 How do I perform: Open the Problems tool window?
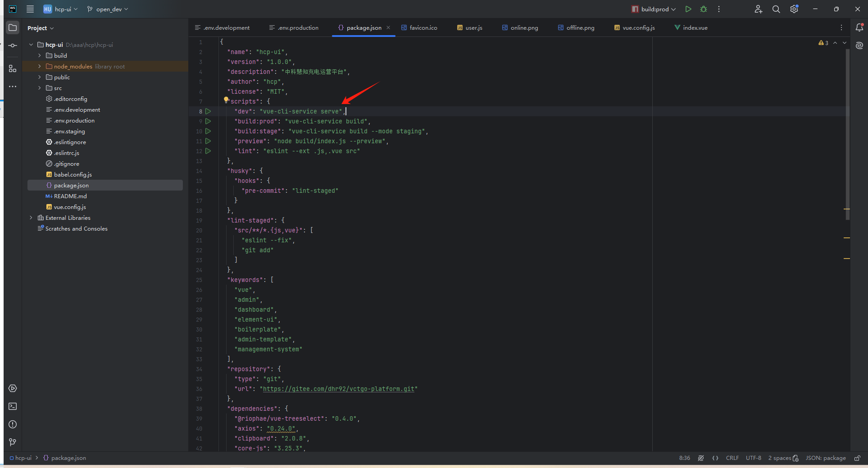13,424
